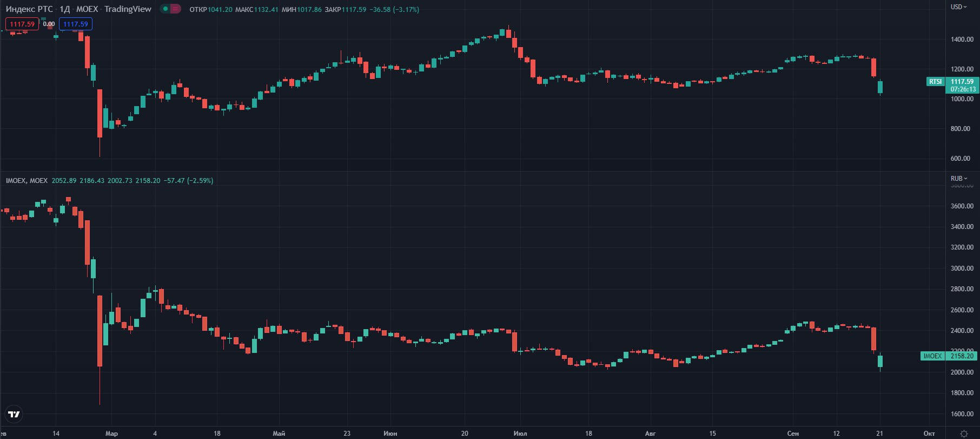Screen dimensions: 980x439
Task: Click the 3000.00 level on IMOEX price axis
Action: coord(962,268)
